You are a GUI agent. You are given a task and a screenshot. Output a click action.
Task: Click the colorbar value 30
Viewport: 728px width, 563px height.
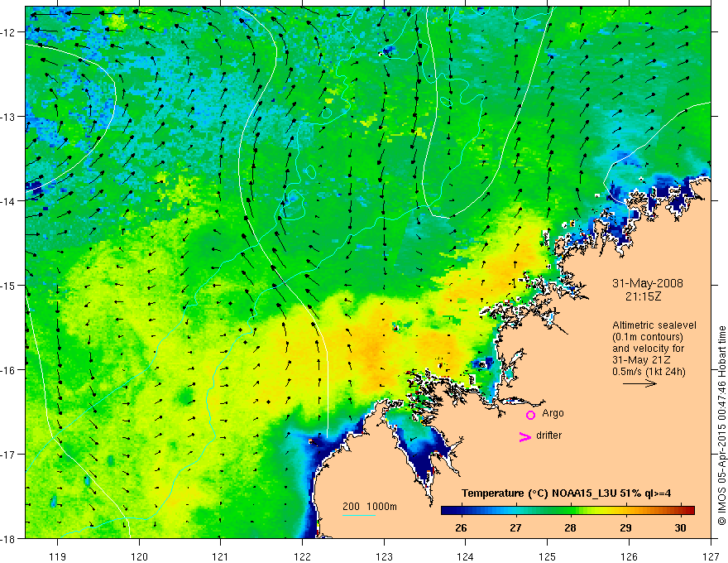680,527
